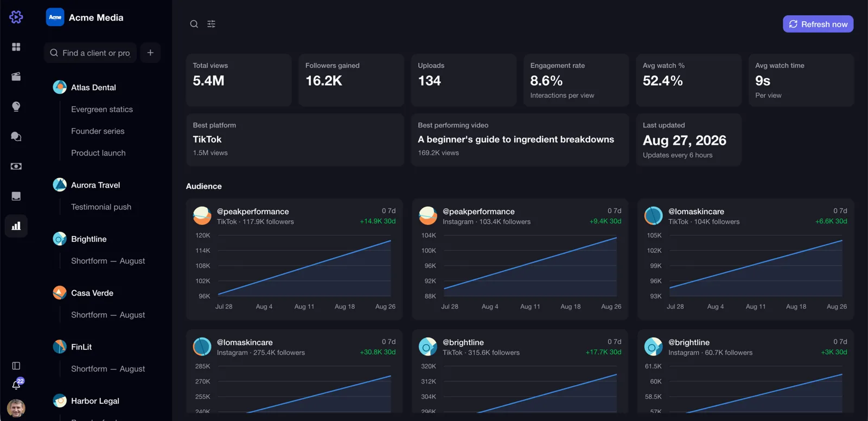Image resolution: width=868 pixels, height=421 pixels.
Task: Click @lomaskincare TikTok account avatar
Action: pos(654,216)
